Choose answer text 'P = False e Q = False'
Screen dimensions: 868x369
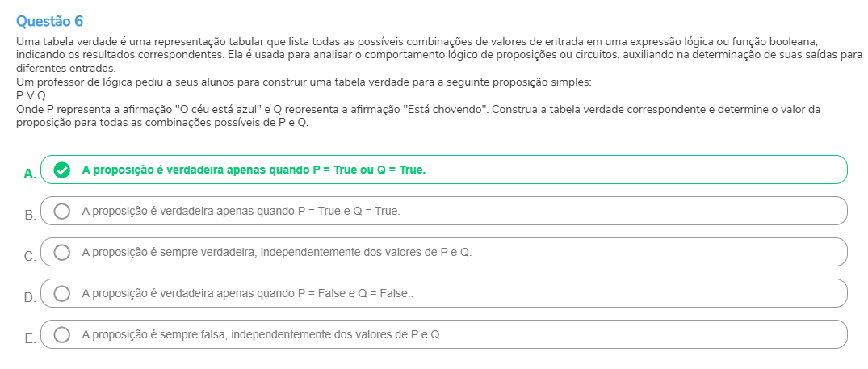click(354, 293)
